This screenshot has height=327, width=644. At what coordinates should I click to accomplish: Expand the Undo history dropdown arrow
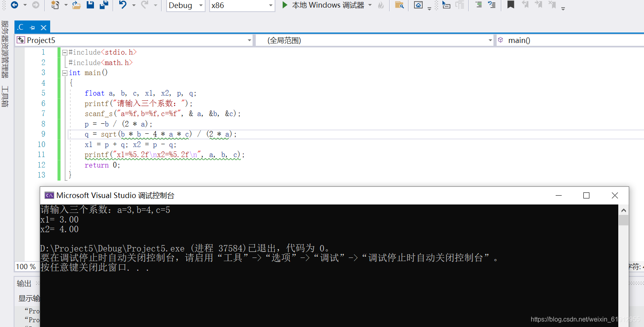134,5
